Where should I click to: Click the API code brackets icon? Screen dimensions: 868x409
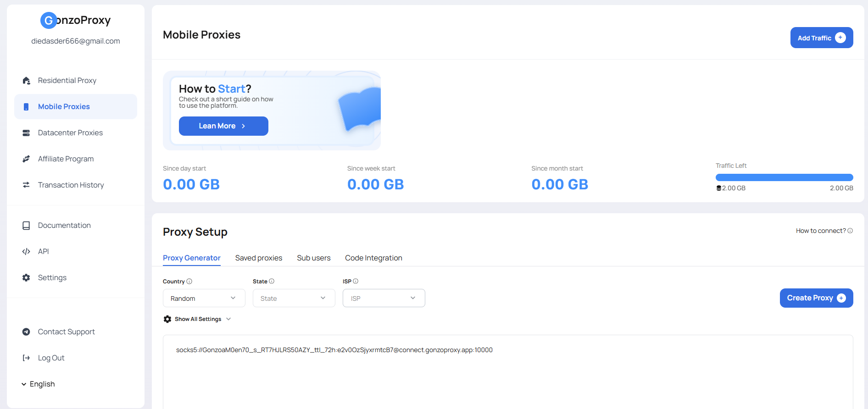26,252
